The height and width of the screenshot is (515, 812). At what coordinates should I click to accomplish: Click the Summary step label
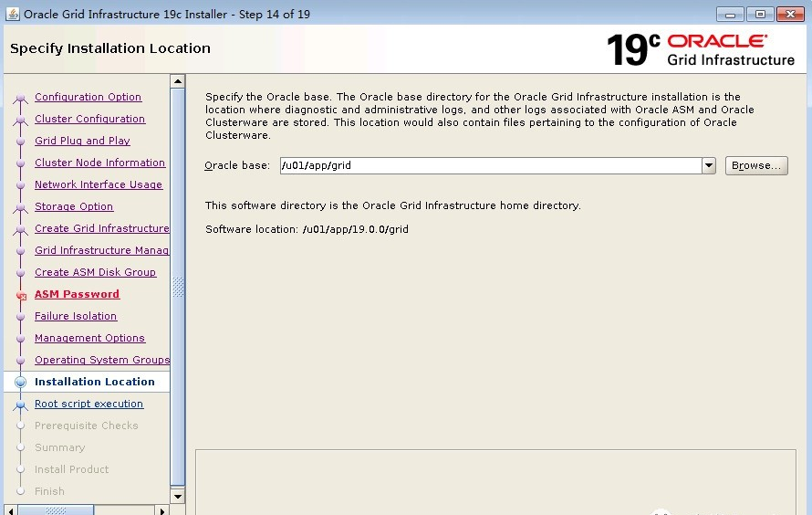tap(60, 447)
